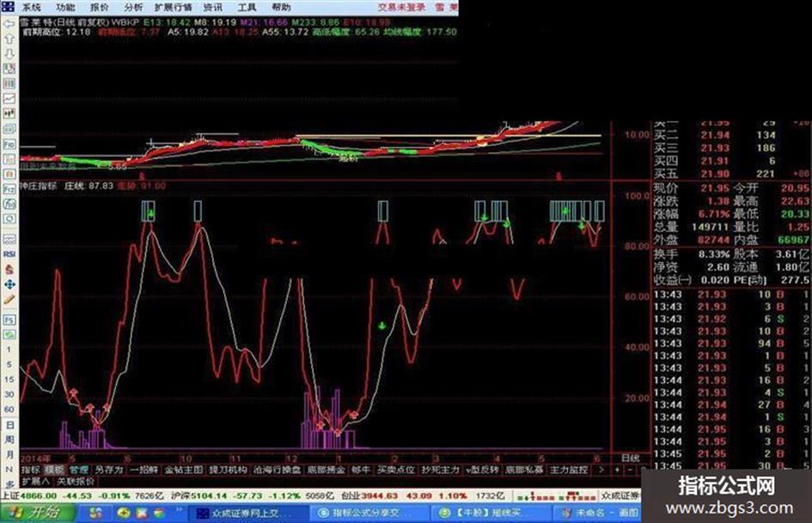The width and height of the screenshot is (812, 523).
Task: Open the F10 company info icon
Action: (9, 144)
